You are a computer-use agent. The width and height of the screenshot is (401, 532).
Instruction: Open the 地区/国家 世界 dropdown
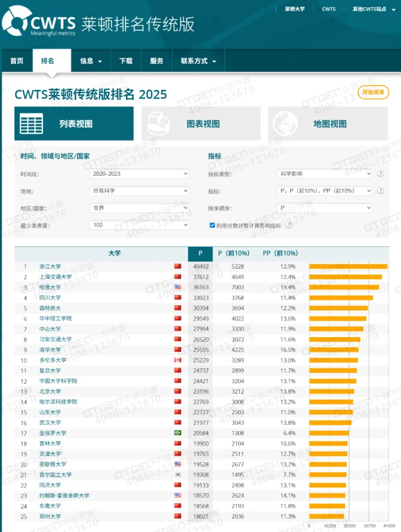pos(139,208)
